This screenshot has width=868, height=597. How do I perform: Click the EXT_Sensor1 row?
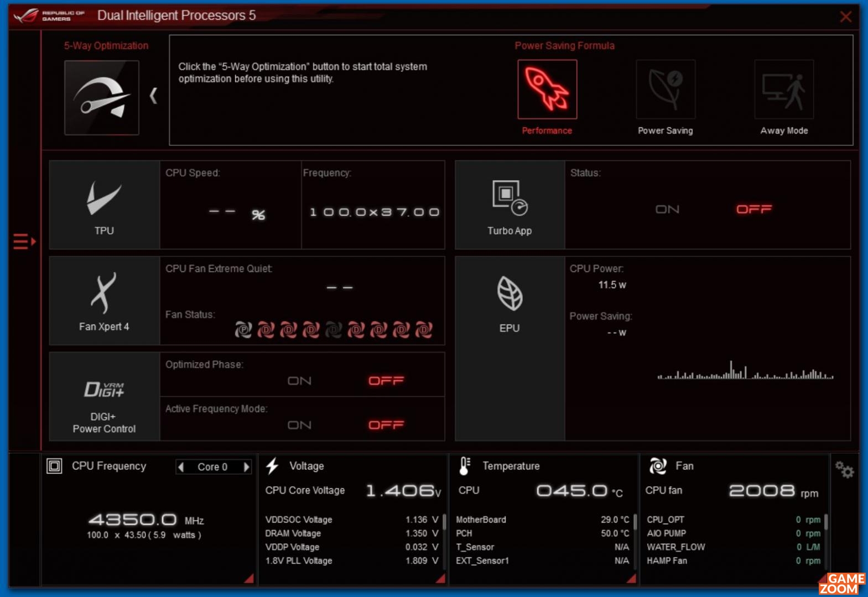tap(543, 561)
